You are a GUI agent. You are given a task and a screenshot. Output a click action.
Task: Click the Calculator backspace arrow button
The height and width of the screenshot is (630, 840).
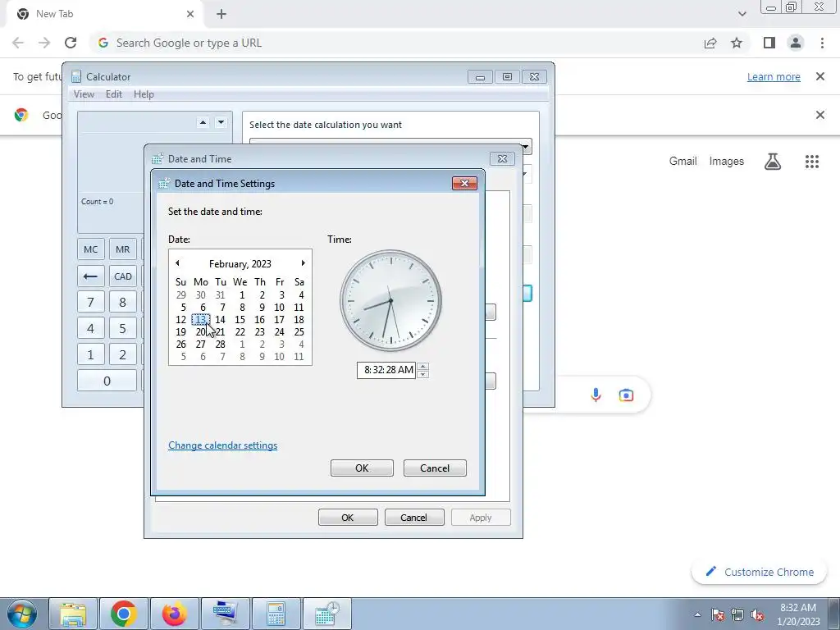coord(90,276)
